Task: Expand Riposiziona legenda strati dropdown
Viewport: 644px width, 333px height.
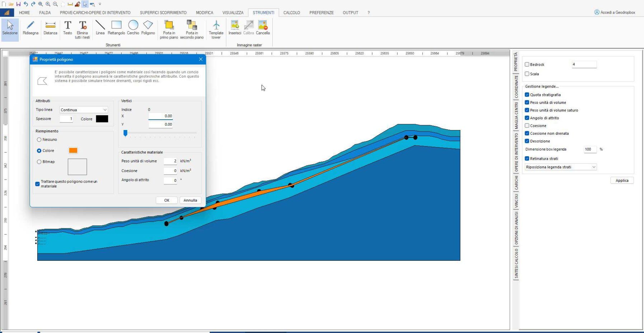Action: click(560, 167)
